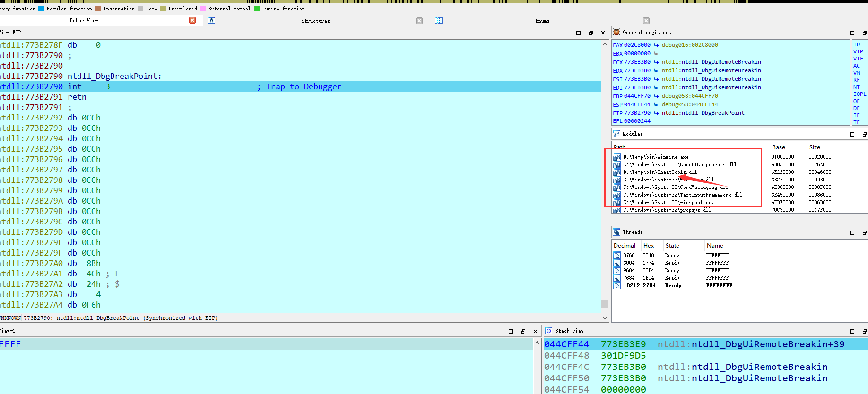Click the EIP register value 773B2790
868x394 pixels.
coord(637,113)
